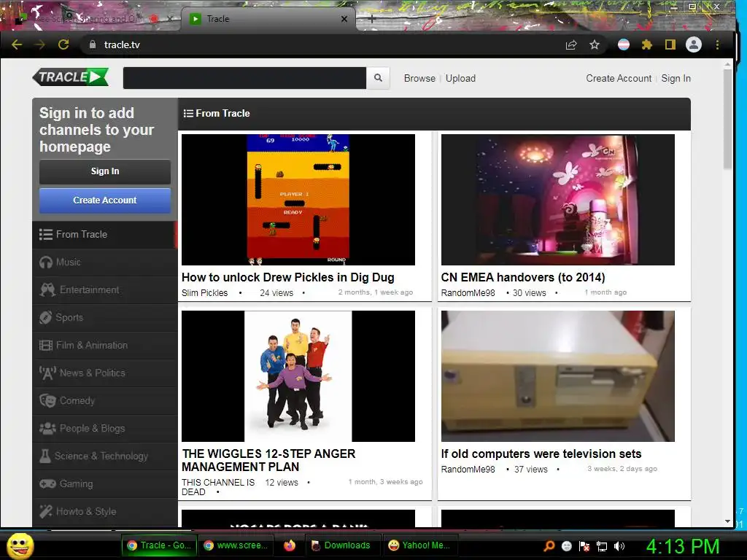Click the share page icon
The width and height of the screenshot is (747, 560).
tap(571, 44)
